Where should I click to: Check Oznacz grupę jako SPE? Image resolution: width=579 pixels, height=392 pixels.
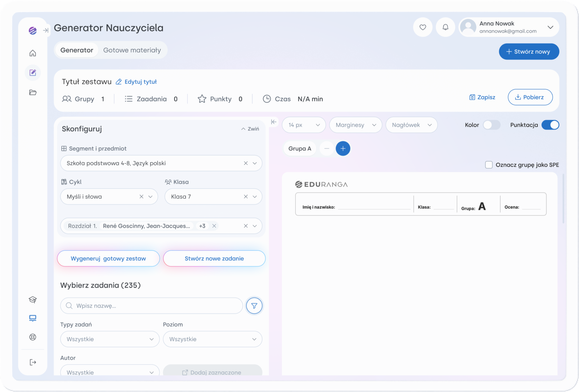489,165
